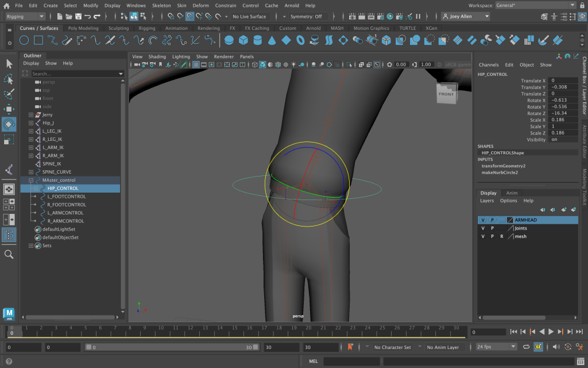Image resolution: width=588 pixels, height=368 pixels.
Task: Select the Scale tool in the toolbox
Action: tap(9, 140)
